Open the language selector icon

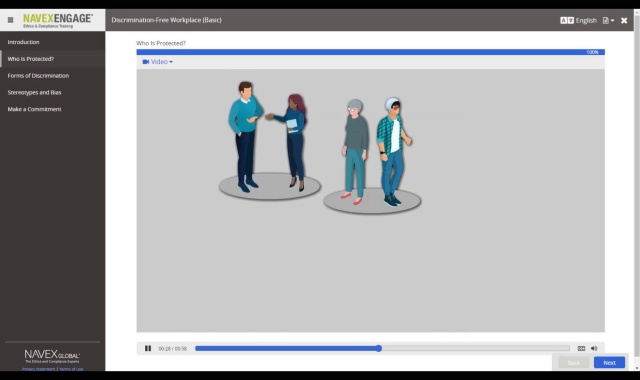pyautogui.click(x=567, y=20)
